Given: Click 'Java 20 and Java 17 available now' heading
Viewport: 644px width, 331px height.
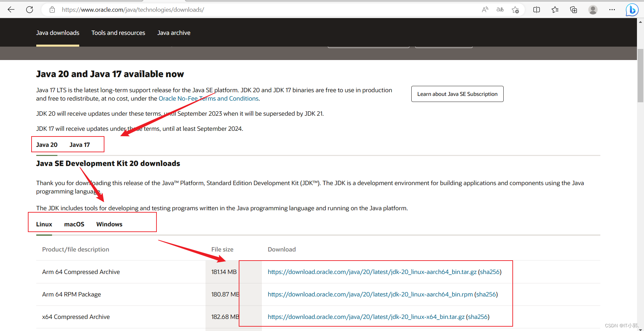Looking at the screenshot, I should pos(110,74).
